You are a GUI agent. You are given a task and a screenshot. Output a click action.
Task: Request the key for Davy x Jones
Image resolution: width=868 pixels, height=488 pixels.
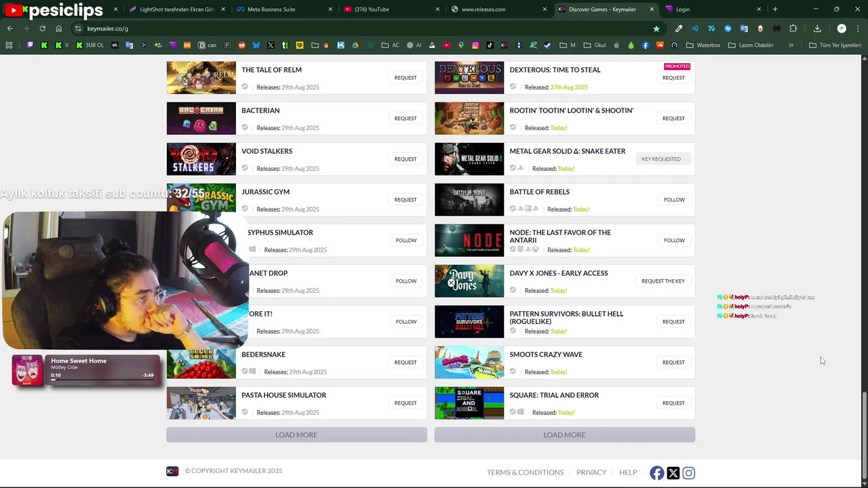(x=663, y=281)
